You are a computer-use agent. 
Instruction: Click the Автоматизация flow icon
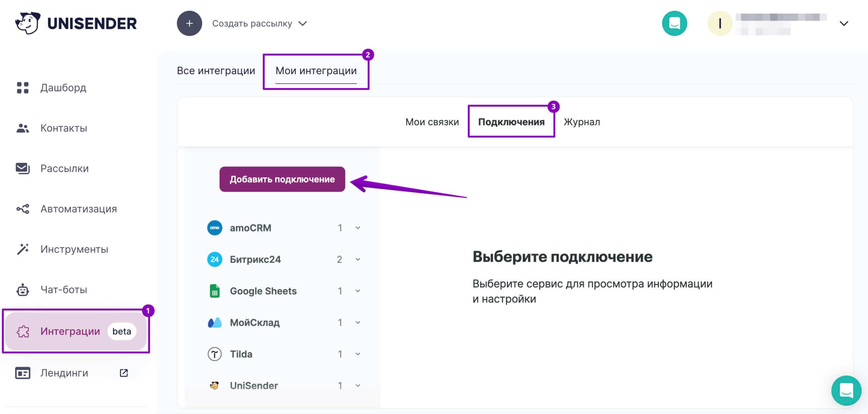point(23,209)
